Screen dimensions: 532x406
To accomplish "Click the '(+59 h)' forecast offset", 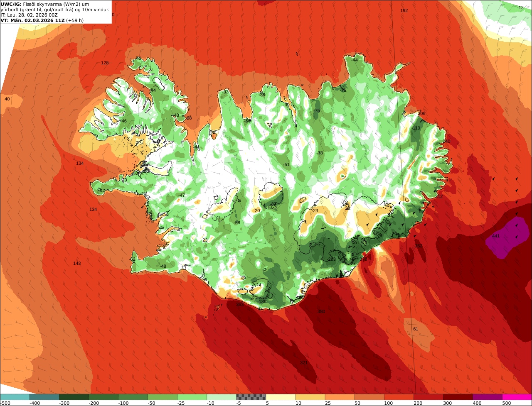I will (x=75, y=20).
